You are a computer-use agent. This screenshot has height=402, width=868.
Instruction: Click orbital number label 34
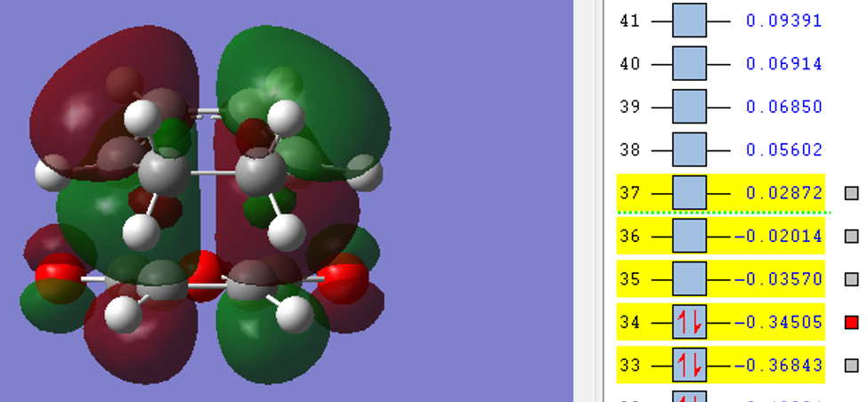coord(630,322)
